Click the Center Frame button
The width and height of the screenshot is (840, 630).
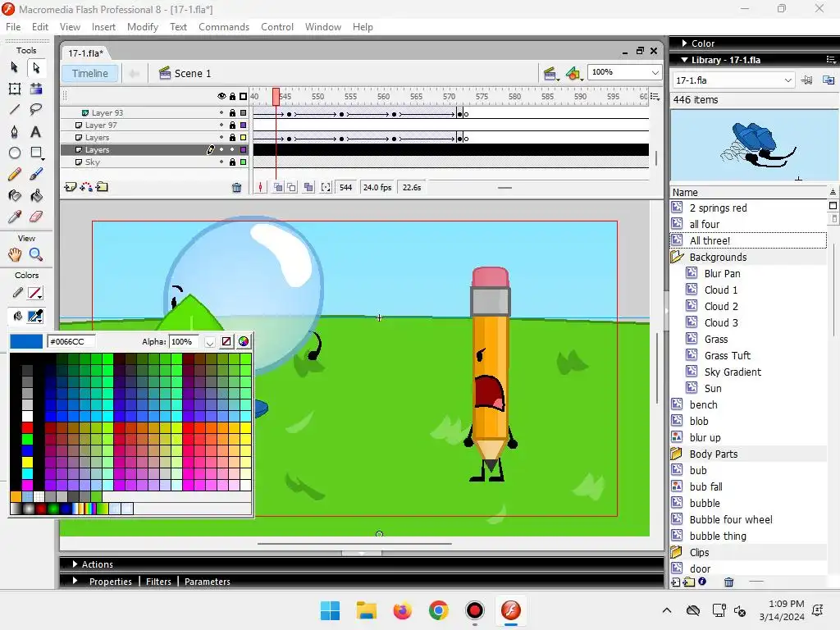(260, 188)
